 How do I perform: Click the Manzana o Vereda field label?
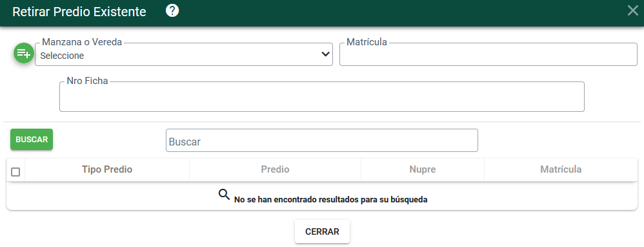point(82,42)
